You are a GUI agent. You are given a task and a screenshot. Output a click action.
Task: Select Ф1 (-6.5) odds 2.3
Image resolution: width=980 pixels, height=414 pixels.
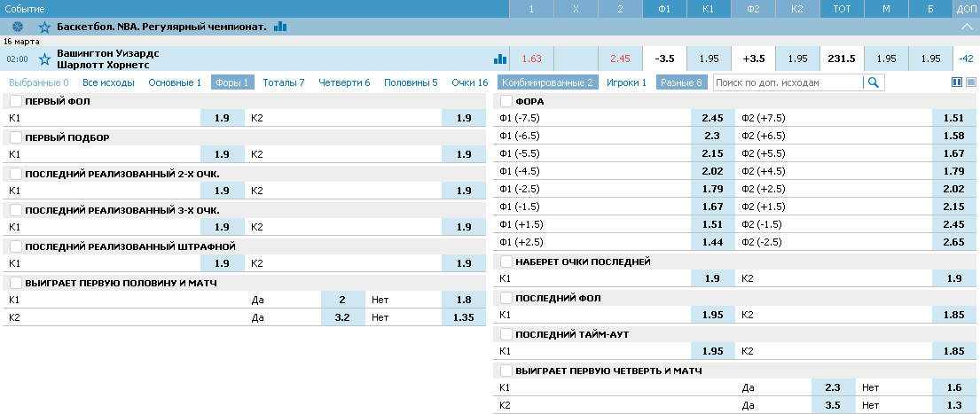712,136
